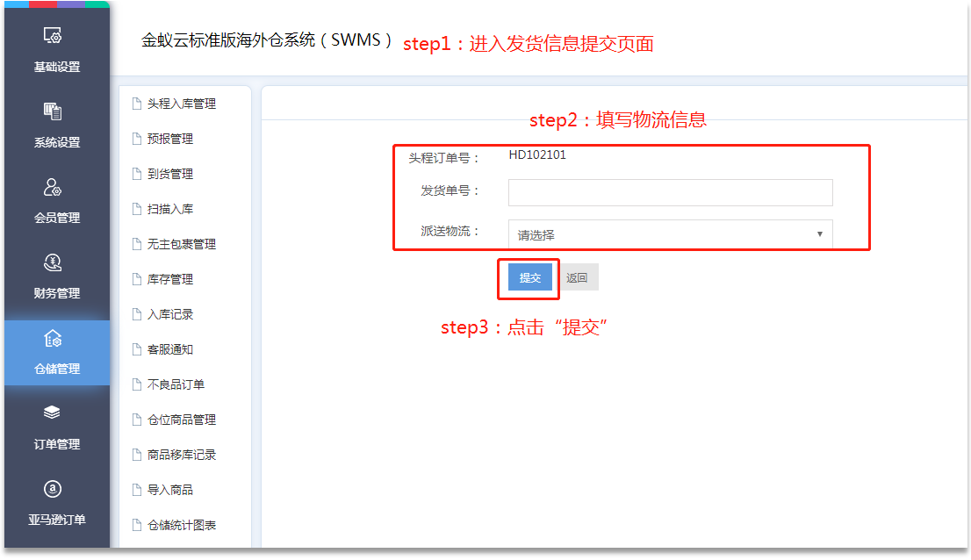Screen dimensions: 971x560
Task: Click the 返回 button
Action: click(x=577, y=277)
